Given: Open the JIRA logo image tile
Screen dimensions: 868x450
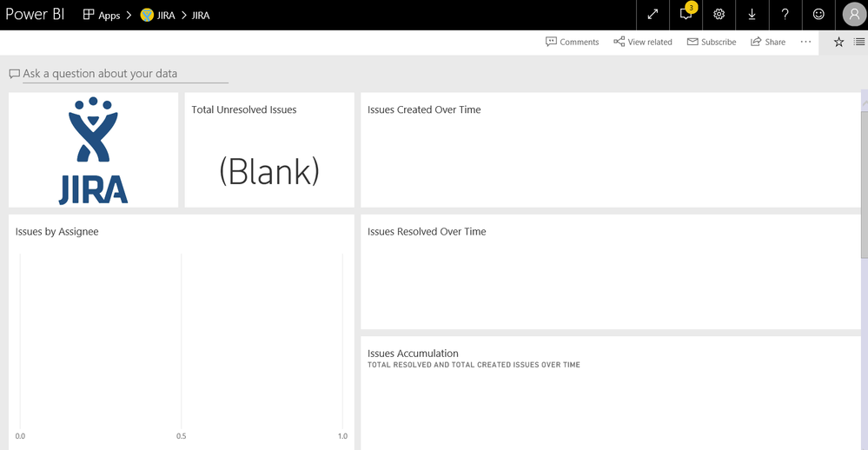Looking at the screenshot, I should (x=94, y=150).
